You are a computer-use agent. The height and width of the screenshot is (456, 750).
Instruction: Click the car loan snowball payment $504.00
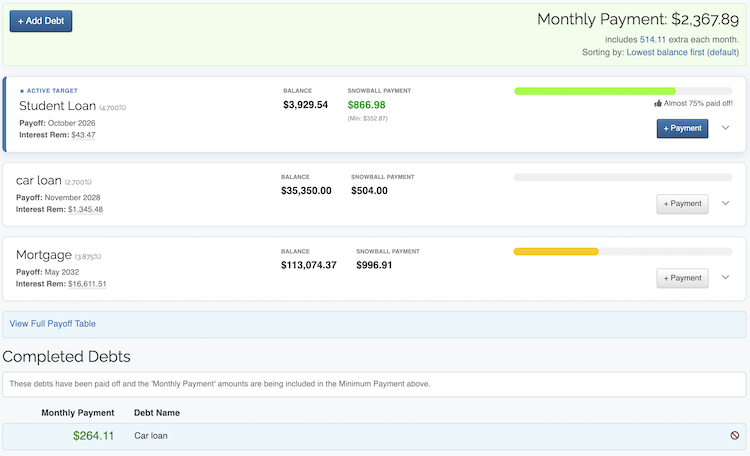tap(369, 191)
